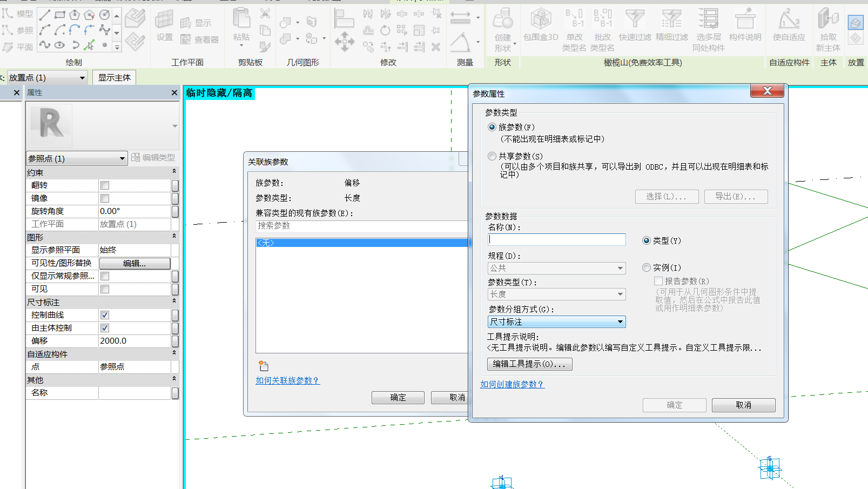Open the 如何创建族参数? help link
The width and height of the screenshot is (868, 489).
tap(512, 384)
